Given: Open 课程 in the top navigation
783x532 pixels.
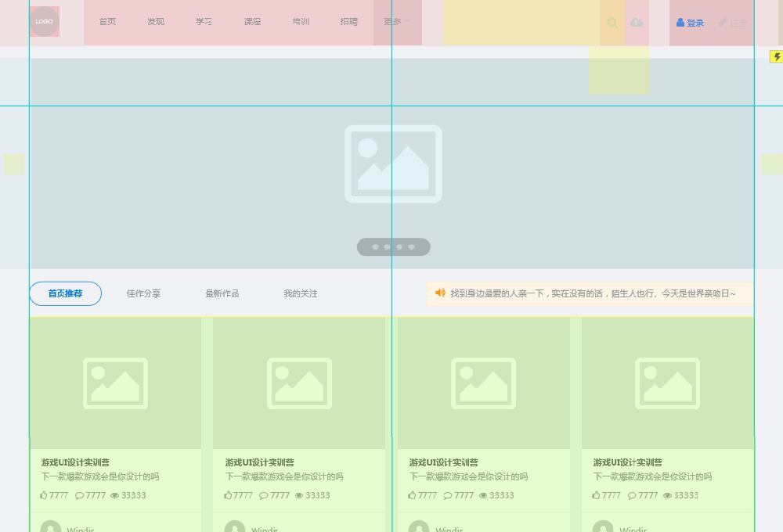Looking at the screenshot, I should 252,22.
